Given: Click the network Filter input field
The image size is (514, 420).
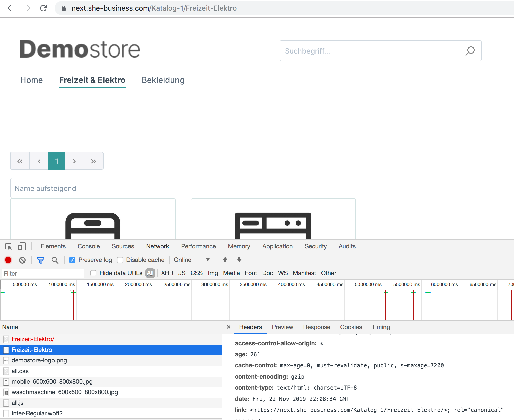Looking at the screenshot, I should 43,273.
